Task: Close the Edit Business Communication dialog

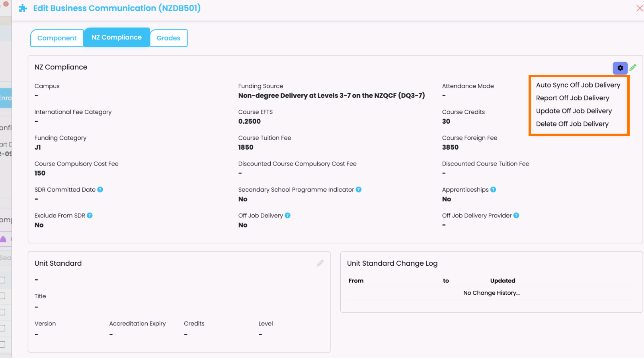Action: pyautogui.click(x=639, y=8)
